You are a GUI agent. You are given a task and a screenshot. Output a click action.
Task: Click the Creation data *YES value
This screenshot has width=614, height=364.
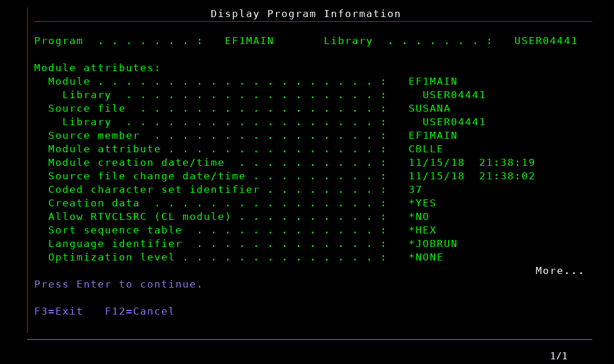point(422,203)
